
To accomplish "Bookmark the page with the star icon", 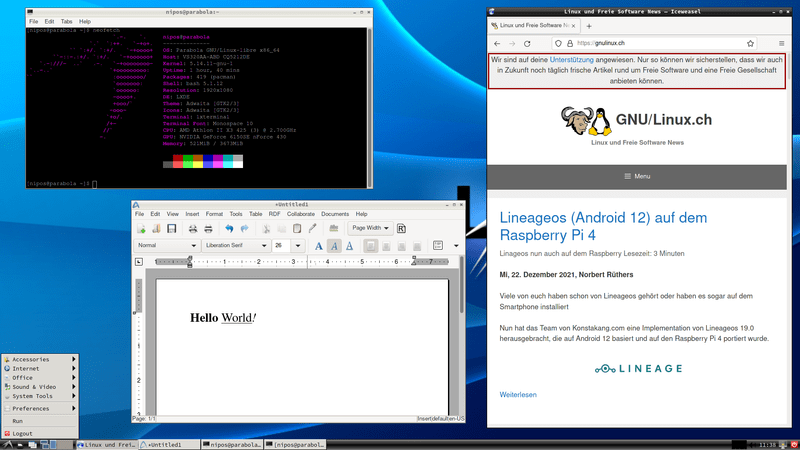I will pyautogui.click(x=750, y=43).
